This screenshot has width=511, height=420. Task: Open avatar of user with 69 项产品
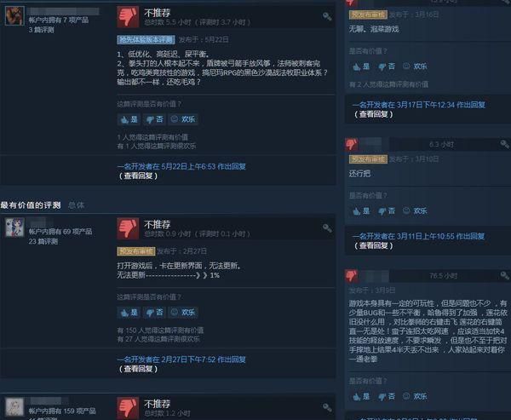(x=14, y=227)
